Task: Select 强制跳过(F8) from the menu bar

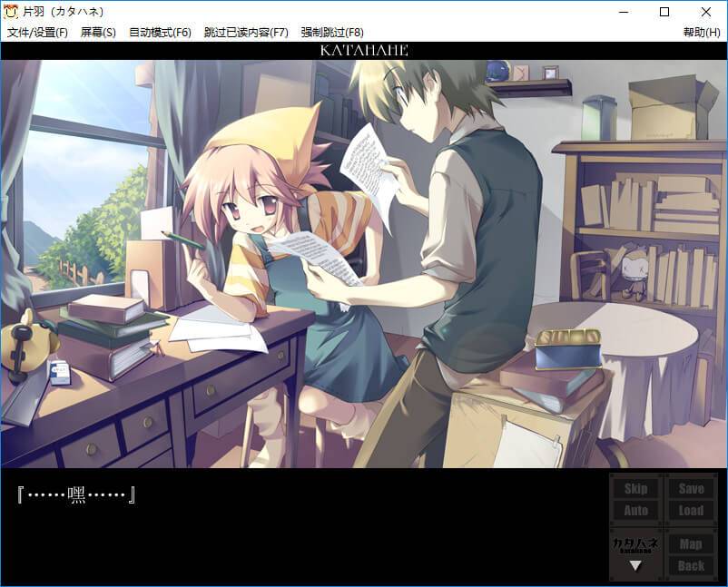Action: (x=332, y=33)
